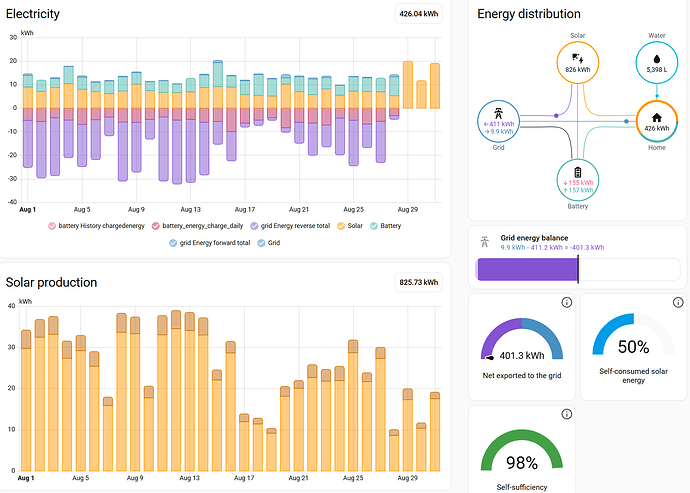Click the 155 kWh battery charge value
The image size is (690, 493).
(578, 183)
